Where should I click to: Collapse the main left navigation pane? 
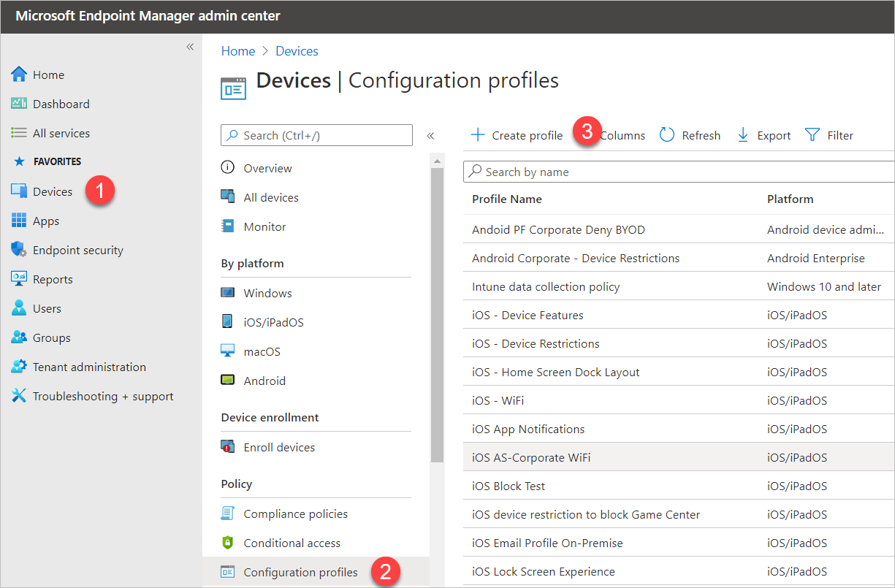190,47
